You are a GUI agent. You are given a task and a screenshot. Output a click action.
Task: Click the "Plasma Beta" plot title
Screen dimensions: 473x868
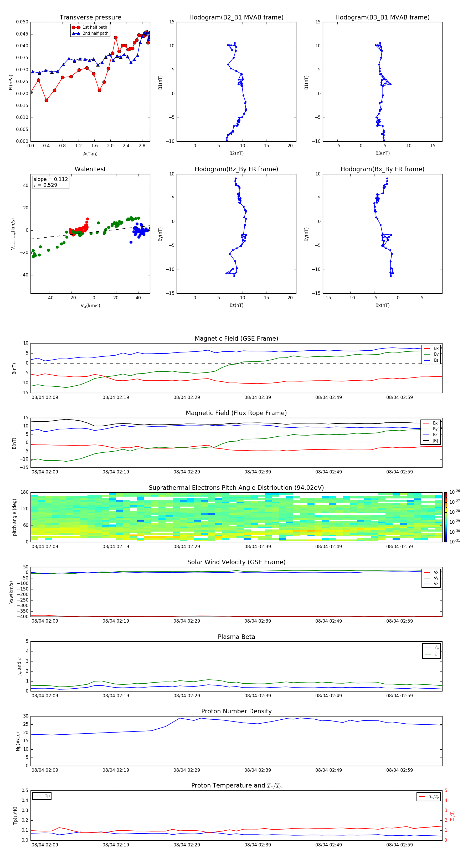point(236,637)
